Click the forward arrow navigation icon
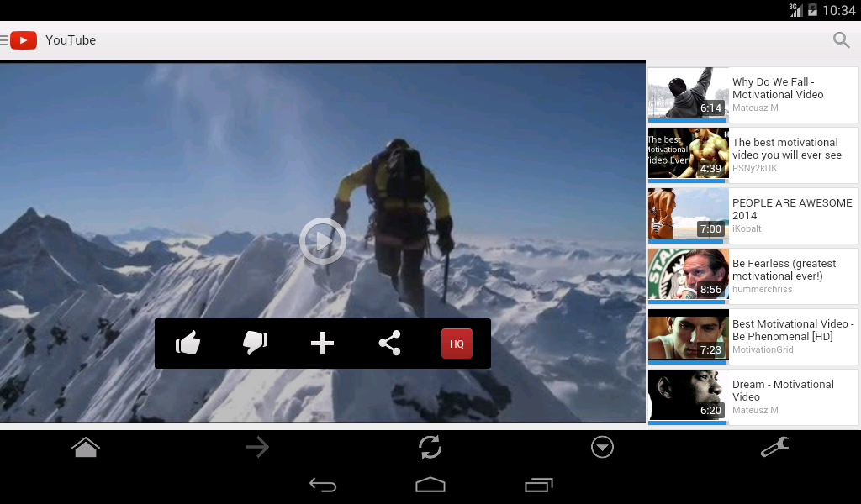 pyautogui.click(x=257, y=447)
